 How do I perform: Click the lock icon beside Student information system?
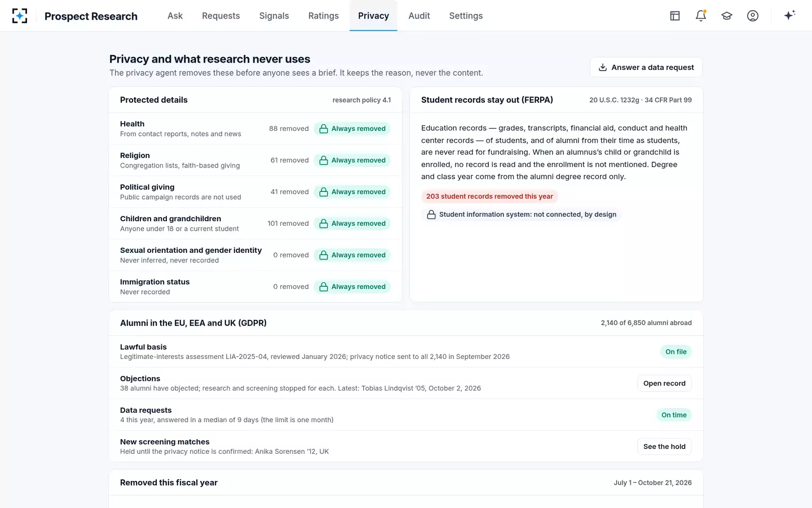(x=431, y=214)
